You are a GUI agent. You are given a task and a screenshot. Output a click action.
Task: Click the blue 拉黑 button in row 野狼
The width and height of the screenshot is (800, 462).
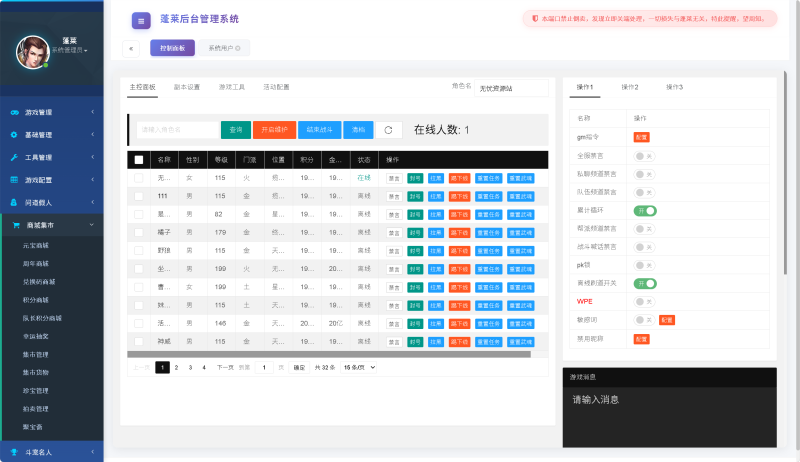pos(436,251)
